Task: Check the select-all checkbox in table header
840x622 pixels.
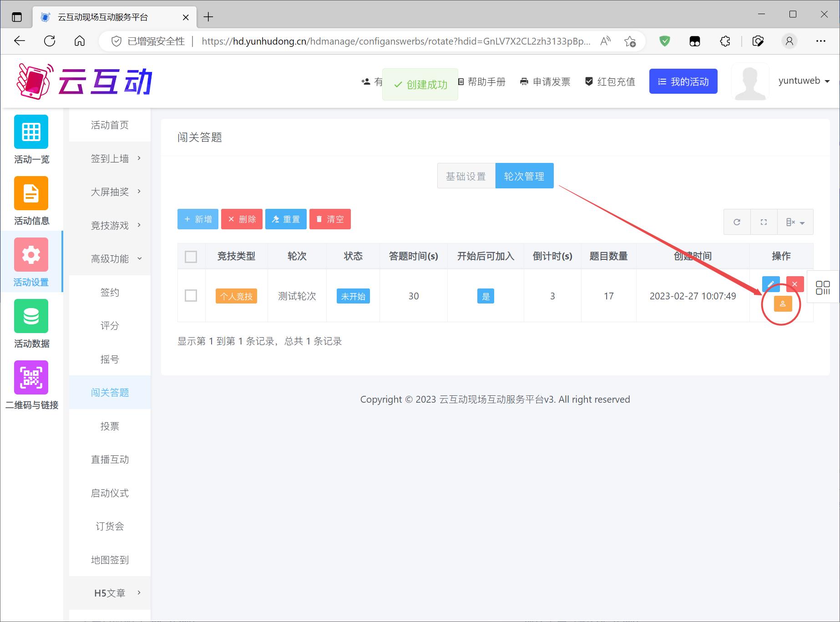Action: click(x=191, y=257)
